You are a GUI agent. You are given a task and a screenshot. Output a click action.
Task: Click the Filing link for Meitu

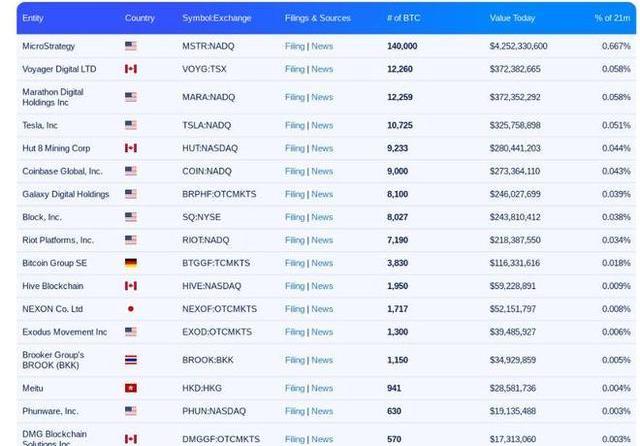[x=294, y=388]
